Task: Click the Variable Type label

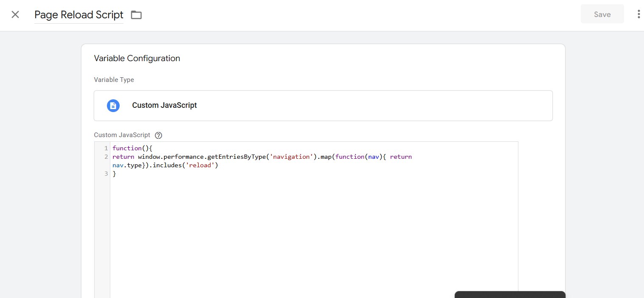Action: (x=114, y=80)
